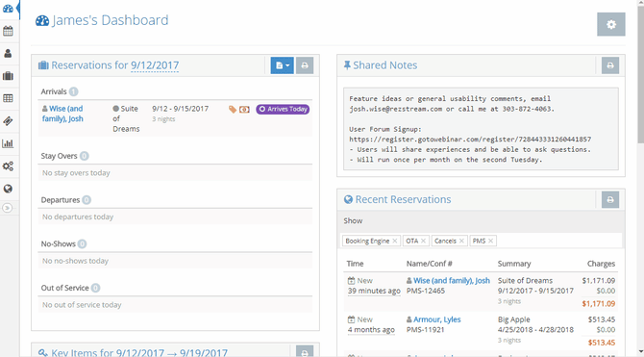The image size is (644, 357).
Task: Open the globe icon in sidebar
Action: (x=8, y=189)
